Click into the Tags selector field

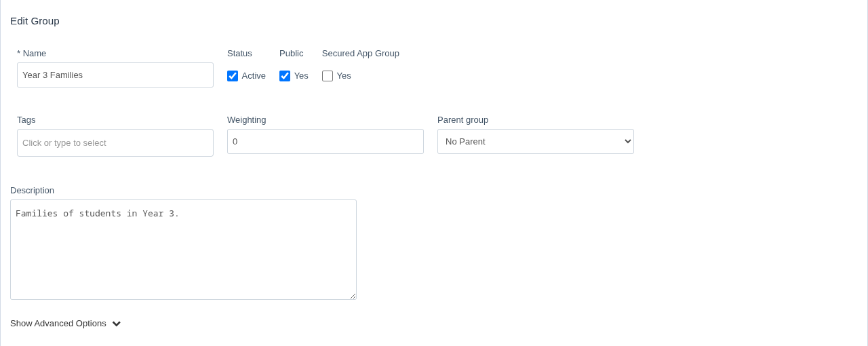coord(115,143)
